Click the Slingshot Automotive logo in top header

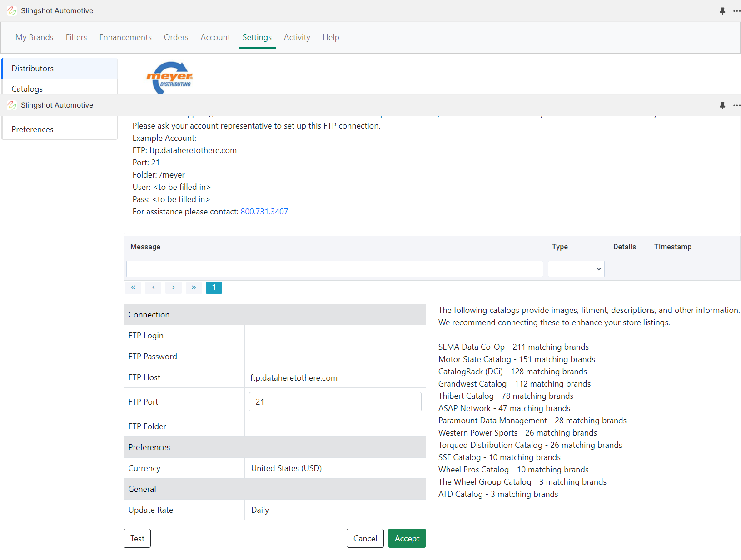point(12,11)
